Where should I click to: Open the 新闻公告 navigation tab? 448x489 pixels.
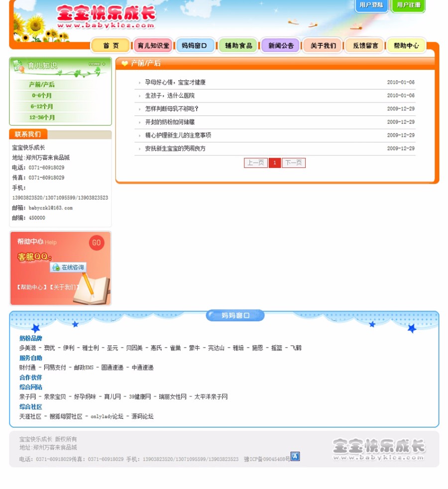coord(281,45)
